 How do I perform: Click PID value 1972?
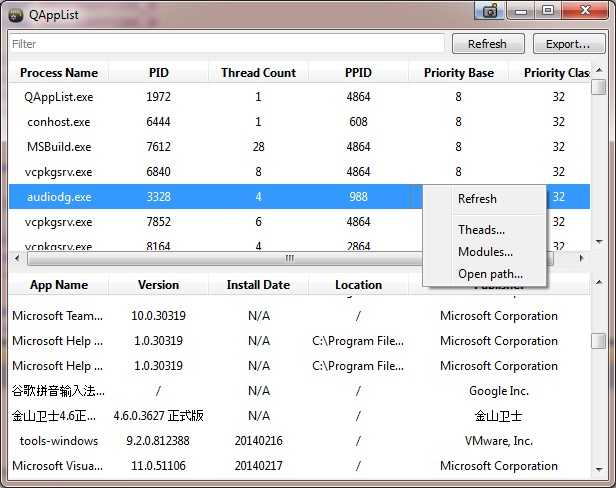point(159,97)
